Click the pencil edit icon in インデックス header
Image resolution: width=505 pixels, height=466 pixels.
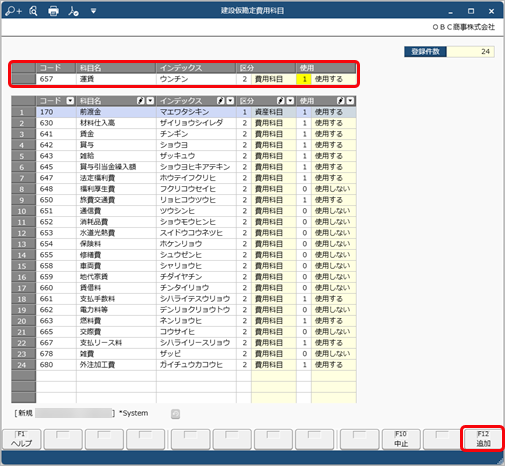coord(220,101)
